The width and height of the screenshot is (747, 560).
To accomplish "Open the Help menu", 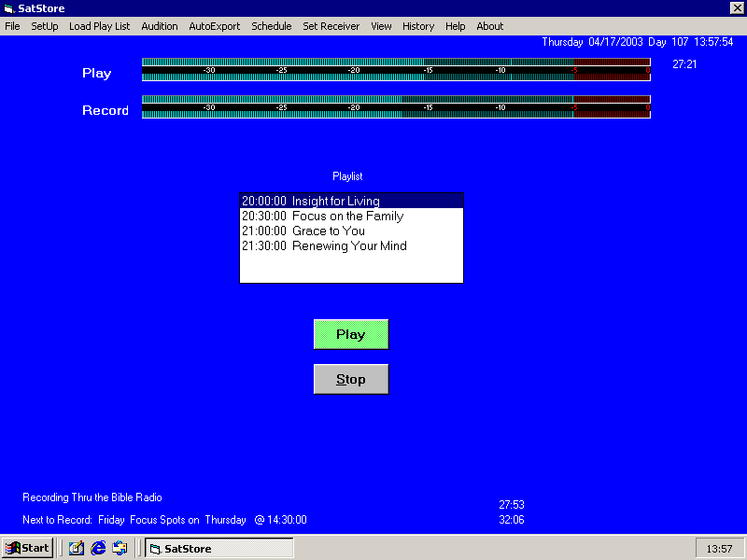I will click(x=455, y=26).
